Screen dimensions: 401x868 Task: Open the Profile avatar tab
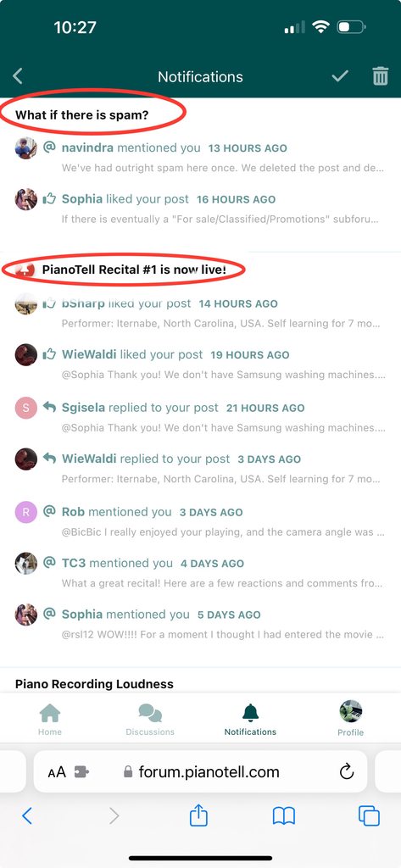(351, 718)
